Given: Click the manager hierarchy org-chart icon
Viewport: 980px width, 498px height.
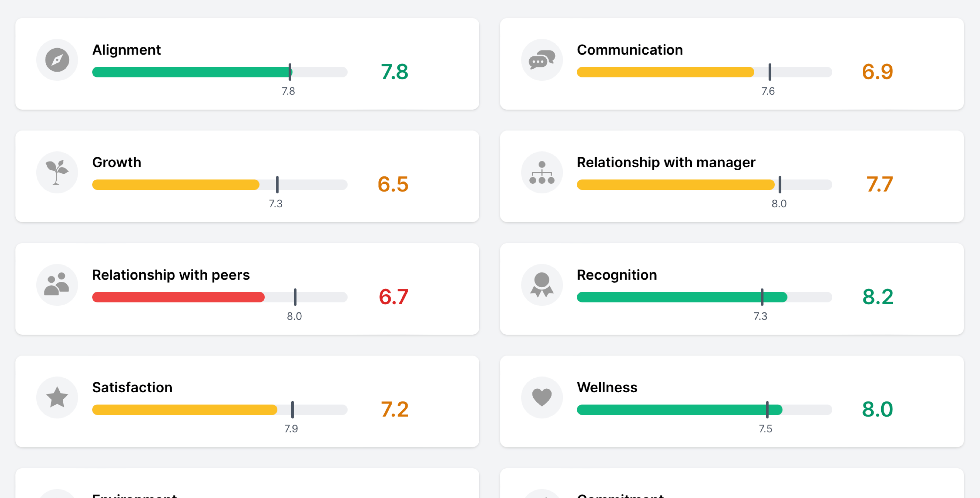Looking at the screenshot, I should point(542,173).
